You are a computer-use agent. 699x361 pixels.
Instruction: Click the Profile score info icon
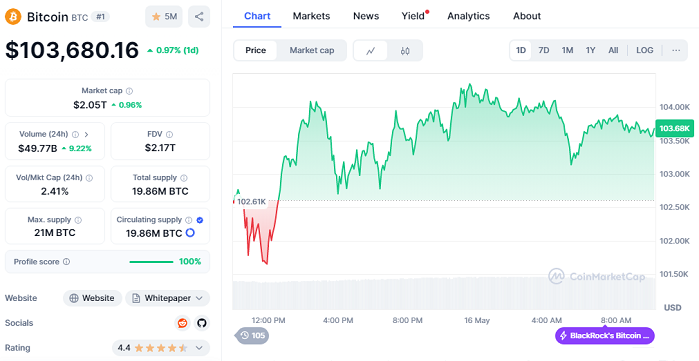(x=66, y=262)
